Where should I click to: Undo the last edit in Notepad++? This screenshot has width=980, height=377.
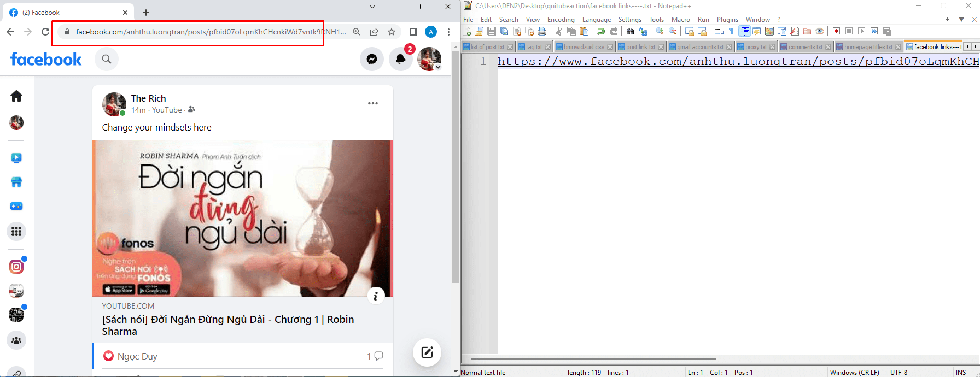pyautogui.click(x=600, y=31)
